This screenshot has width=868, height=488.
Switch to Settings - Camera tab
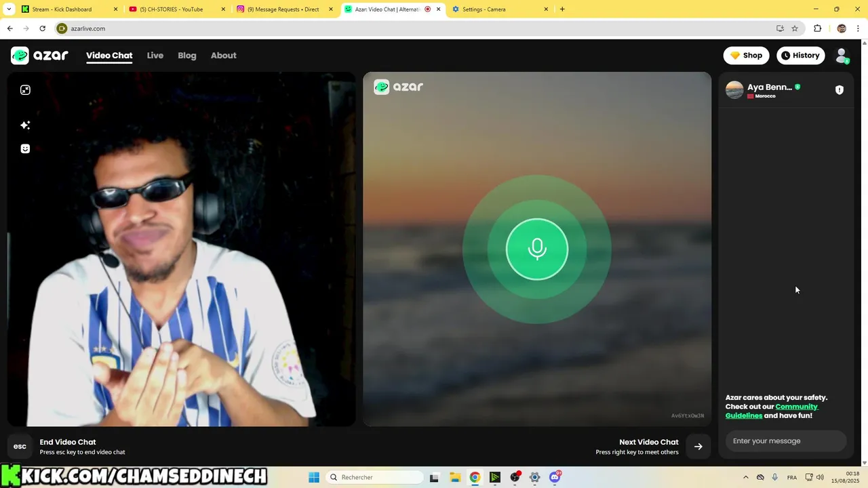[500, 9]
